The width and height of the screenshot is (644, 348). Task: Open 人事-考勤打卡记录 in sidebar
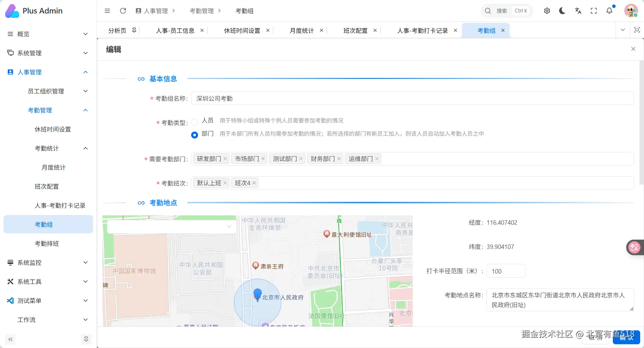pyautogui.click(x=48, y=205)
